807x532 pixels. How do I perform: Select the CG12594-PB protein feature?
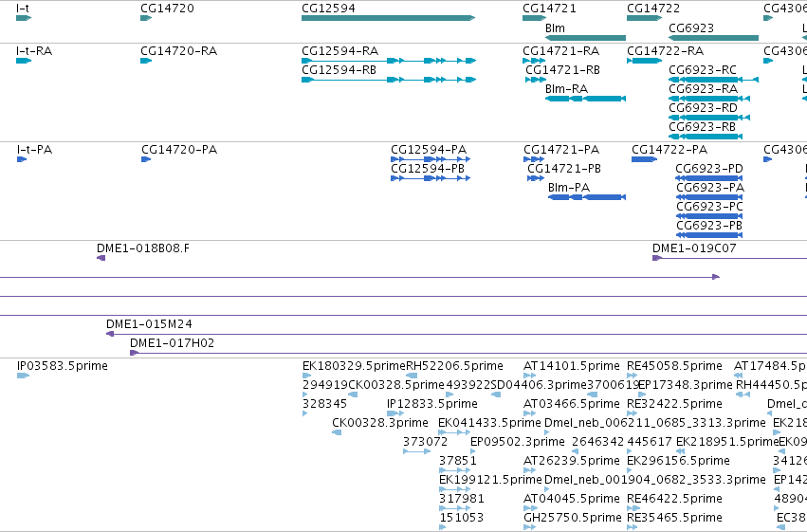tap(431, 178)
